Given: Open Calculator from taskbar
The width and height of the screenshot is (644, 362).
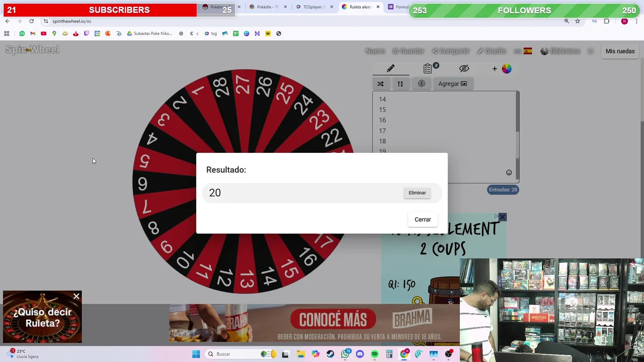Looking at the screenshot, I should click(389, 354).
